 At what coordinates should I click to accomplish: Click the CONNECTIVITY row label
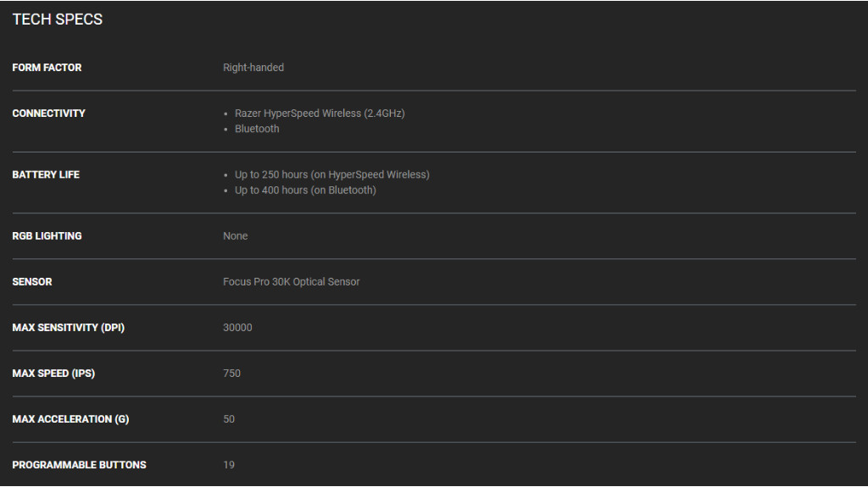[x=48, y=113]
